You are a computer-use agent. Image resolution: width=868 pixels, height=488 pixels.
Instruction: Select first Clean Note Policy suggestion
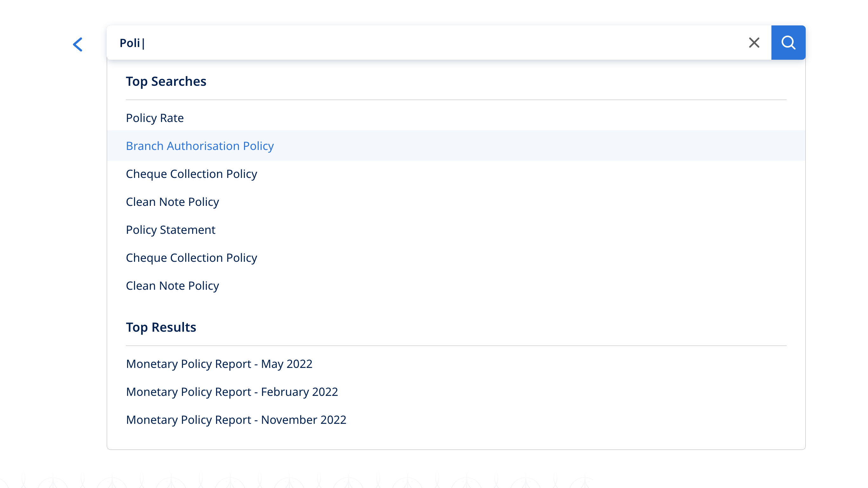click(172, 202)
